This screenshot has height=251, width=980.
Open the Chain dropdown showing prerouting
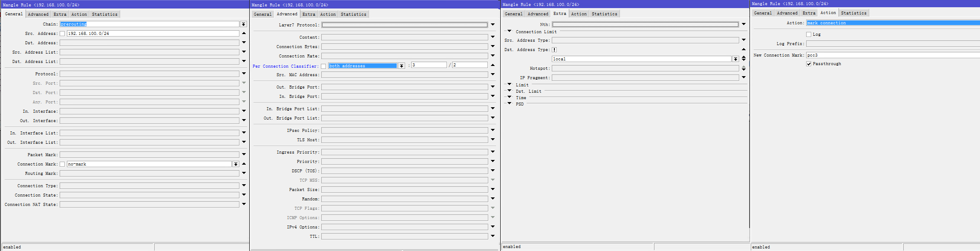tap(243, 24)
